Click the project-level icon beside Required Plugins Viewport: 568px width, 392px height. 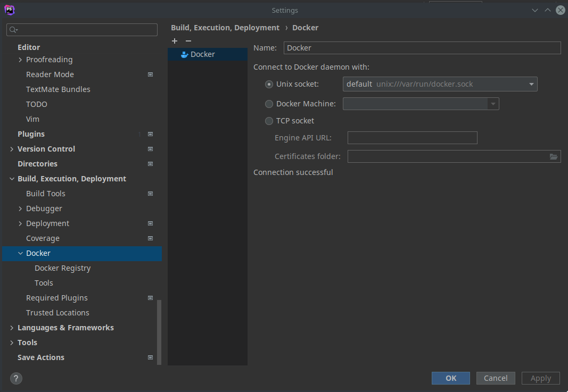coord(150,298)
